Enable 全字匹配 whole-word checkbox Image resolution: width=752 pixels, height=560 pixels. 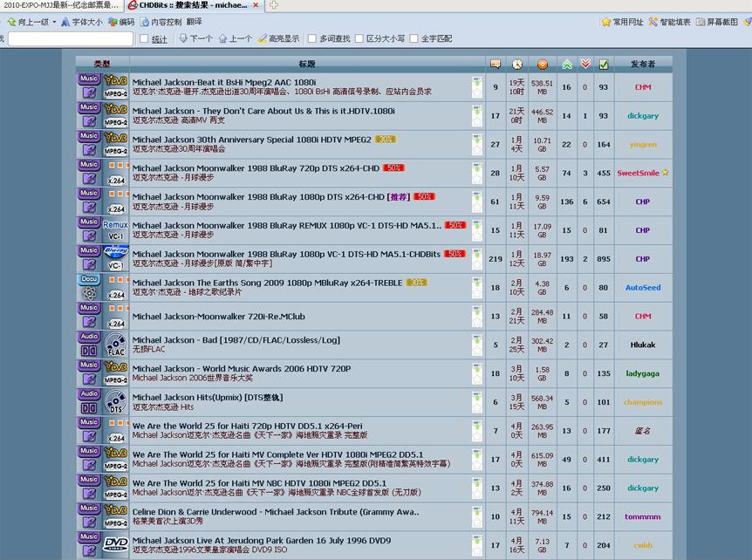click(414, 38)
